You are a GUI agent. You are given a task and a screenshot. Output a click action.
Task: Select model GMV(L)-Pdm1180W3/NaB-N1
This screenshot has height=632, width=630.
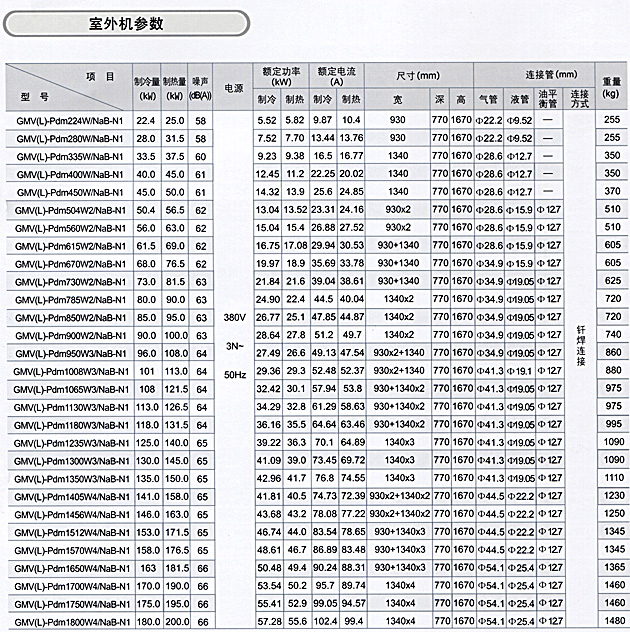(x=71, y=426)
